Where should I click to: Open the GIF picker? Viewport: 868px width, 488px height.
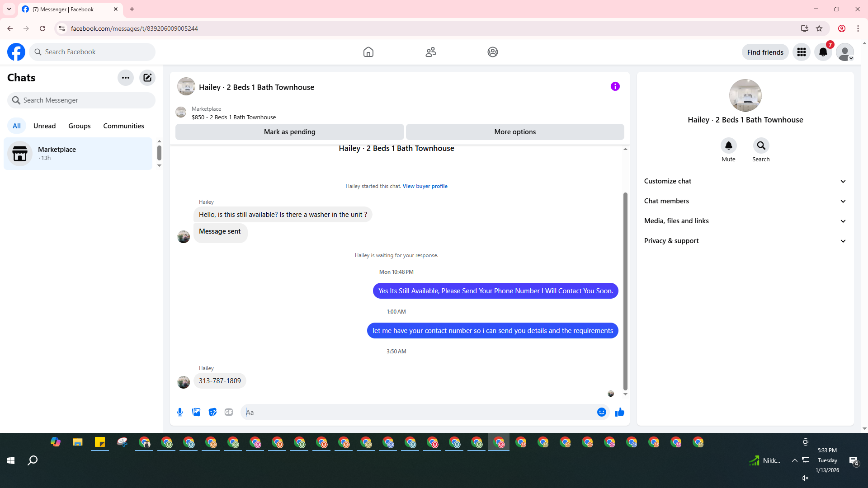pos(229,412)
